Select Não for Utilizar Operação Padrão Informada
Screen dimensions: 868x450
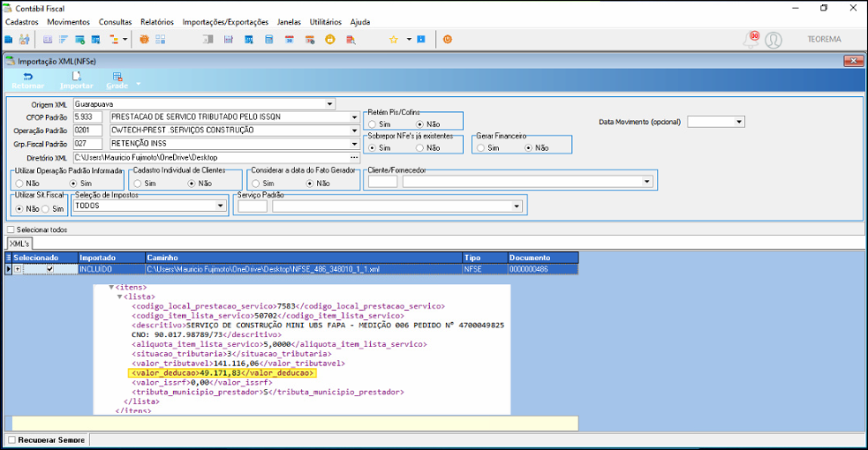19,184
